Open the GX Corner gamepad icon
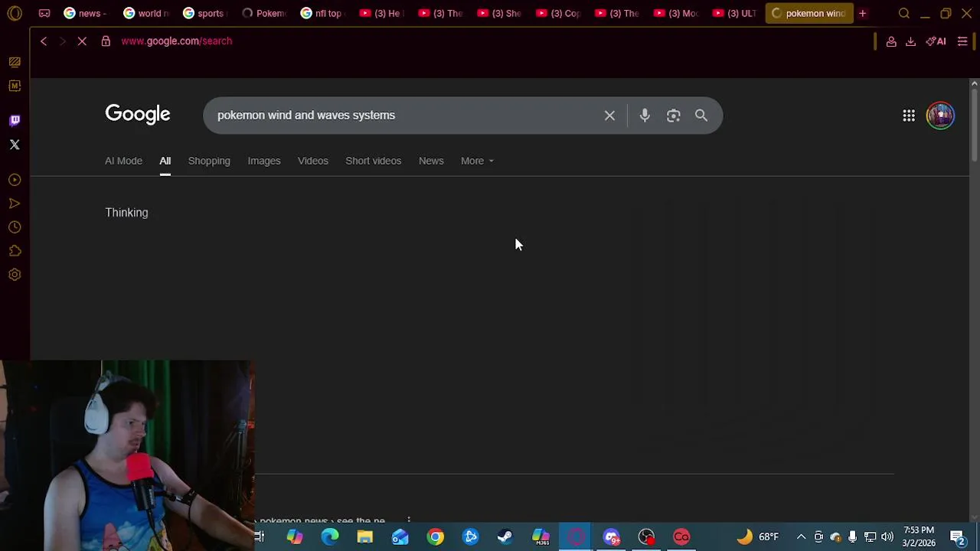The width and height of the screenshot is (980, 551). point(44,13)
